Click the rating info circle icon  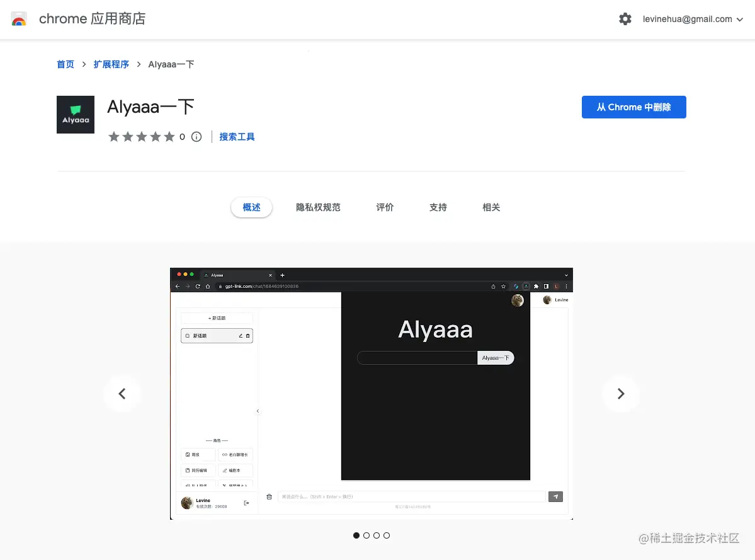(x=196, y=137)
